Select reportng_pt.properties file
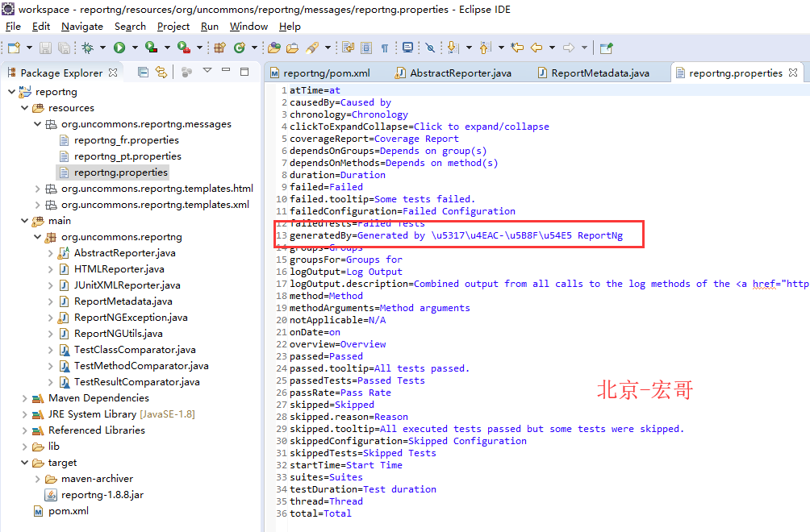The height and width of the screenshot is (532, 810). 127,156
